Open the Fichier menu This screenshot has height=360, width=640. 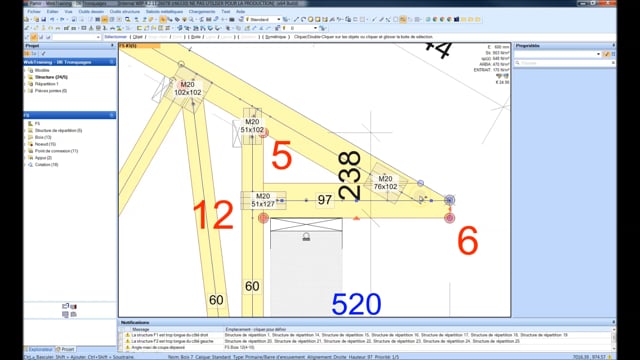click(x=34, y=12)
